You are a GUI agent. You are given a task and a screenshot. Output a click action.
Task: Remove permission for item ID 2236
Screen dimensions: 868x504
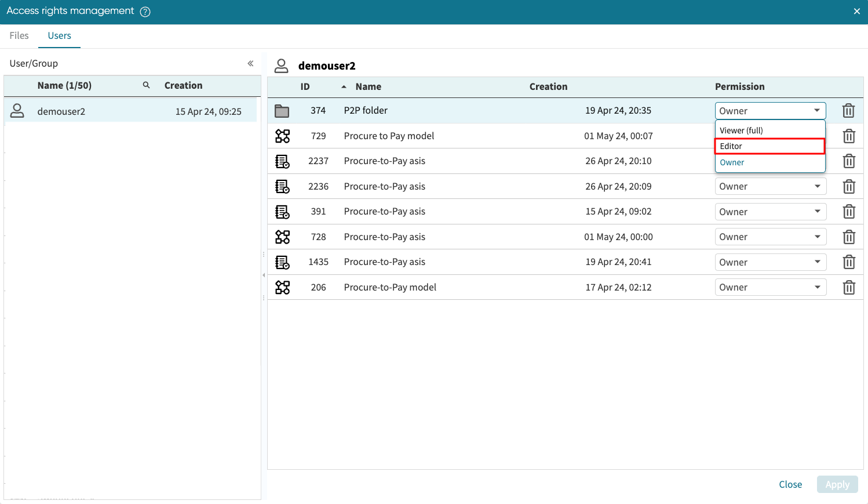tap(848, 187)
